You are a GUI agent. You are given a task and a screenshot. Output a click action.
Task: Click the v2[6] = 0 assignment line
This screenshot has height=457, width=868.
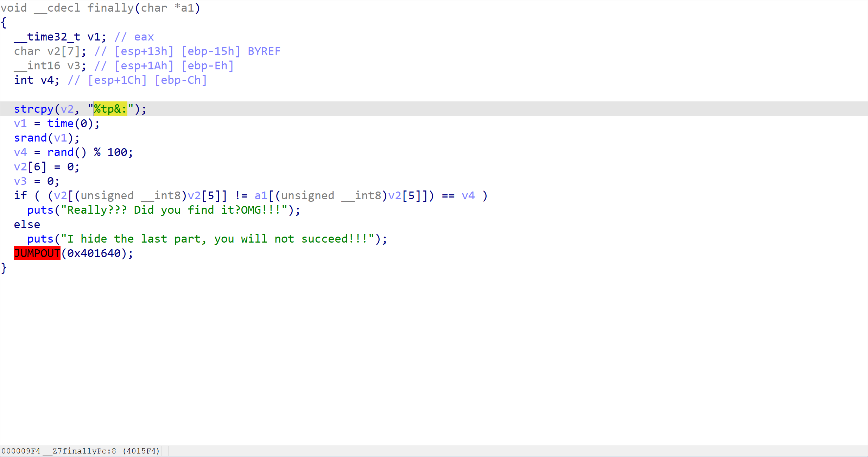coord(47,167)
